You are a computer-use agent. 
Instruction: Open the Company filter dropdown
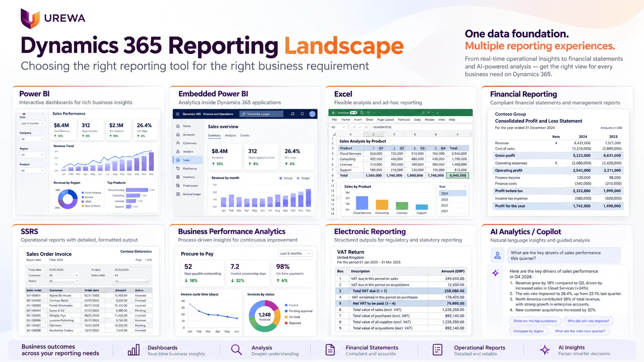pos(32,139)
